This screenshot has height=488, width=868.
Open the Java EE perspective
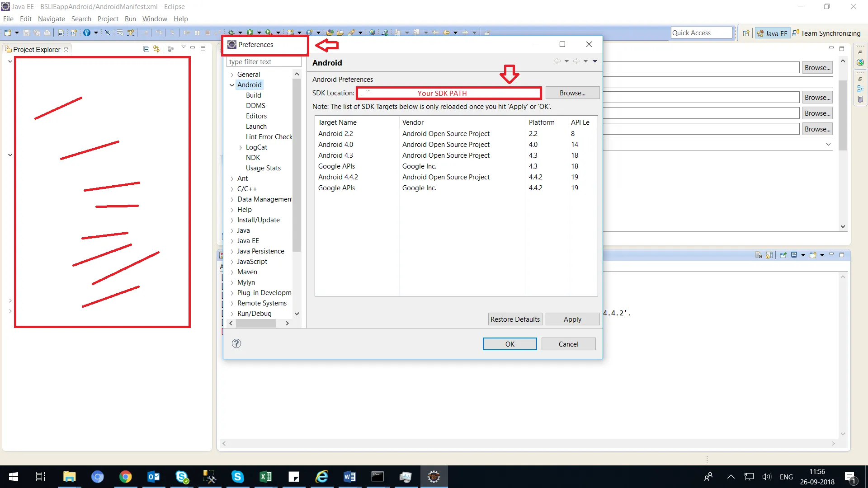tap(772, 33)
